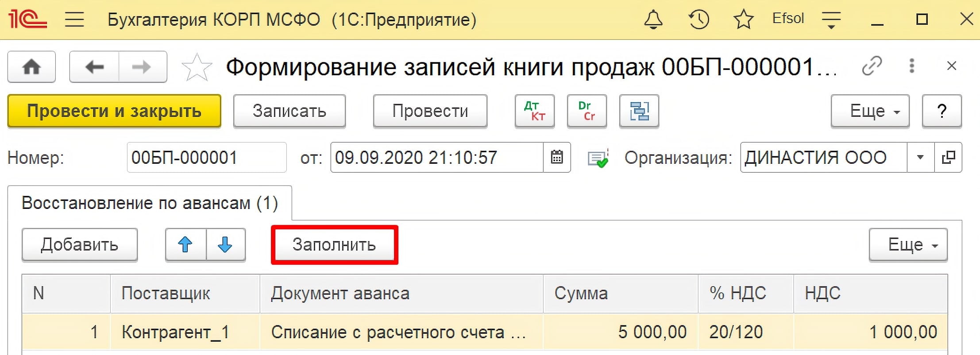Viewport: 980px width, 355px height.
Task: Expand top toolbar Еще menu
Action: tap(870, 111)
